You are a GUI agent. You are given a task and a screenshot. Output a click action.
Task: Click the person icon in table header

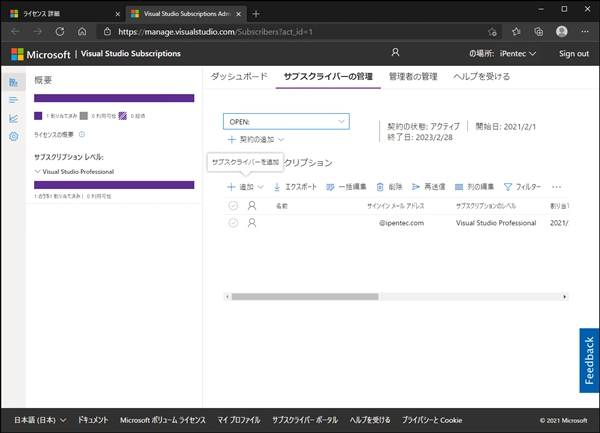pyautogui.click(x=252, y=206)
